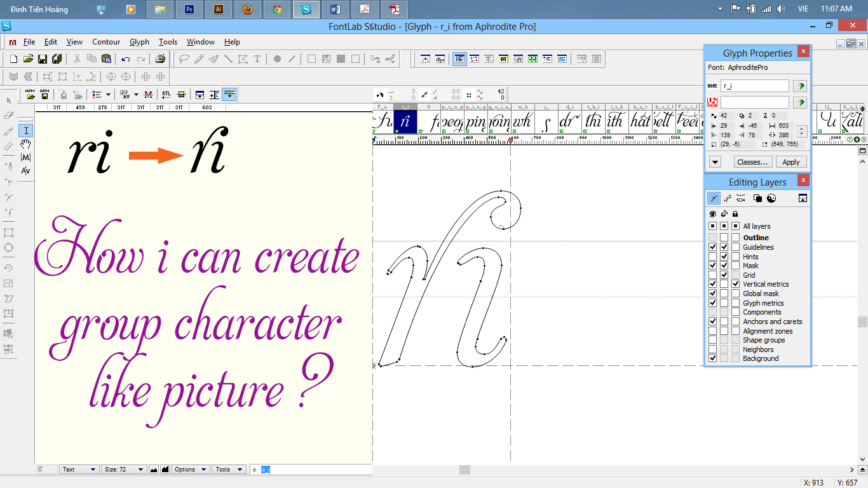Click the Print icon in toolbar
868x488 pixels.
coord(160,59)
